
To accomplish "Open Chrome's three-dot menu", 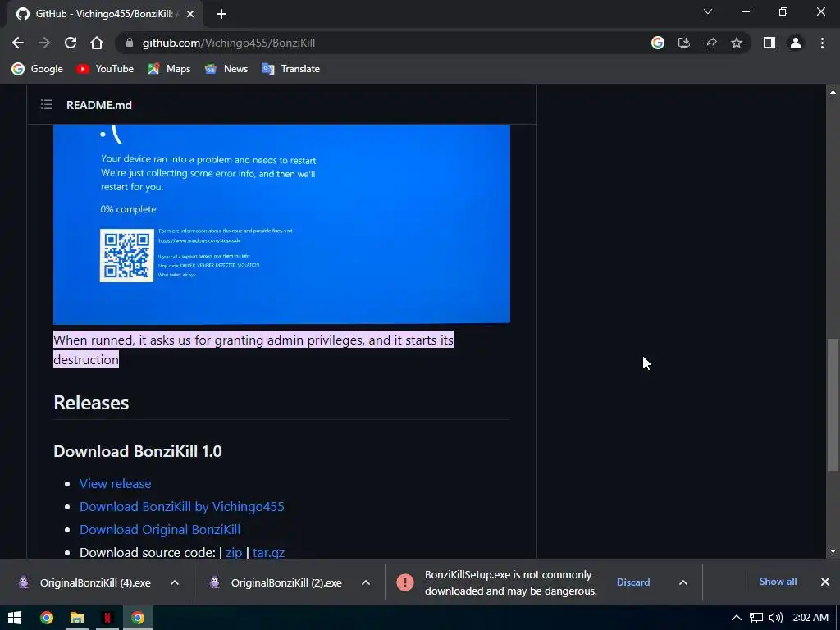I will pos(822,43).
